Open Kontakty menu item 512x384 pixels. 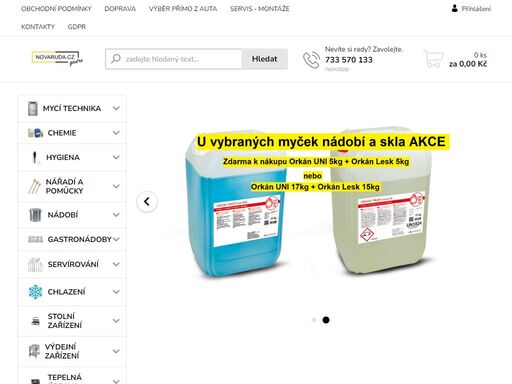pyautogui.click(x=38, y=27)
